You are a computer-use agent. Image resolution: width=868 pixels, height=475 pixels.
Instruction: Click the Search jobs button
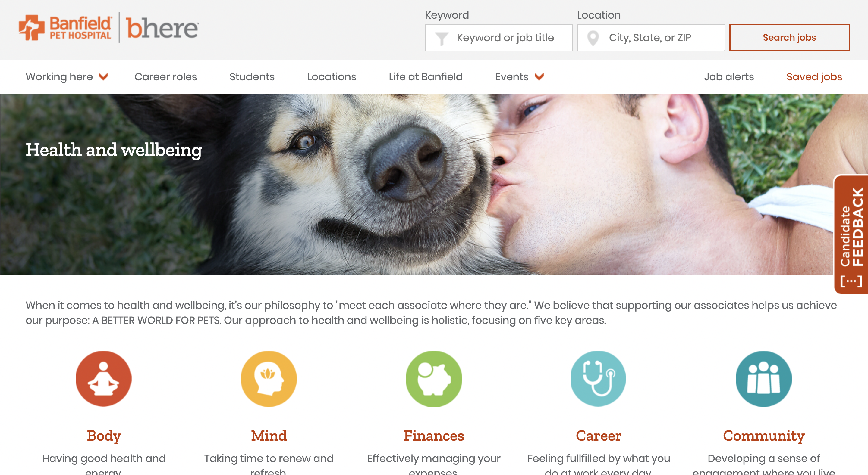(789, 37)
